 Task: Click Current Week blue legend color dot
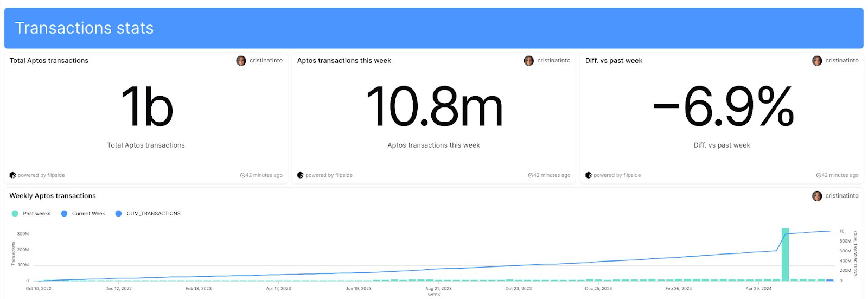[64, 214]
